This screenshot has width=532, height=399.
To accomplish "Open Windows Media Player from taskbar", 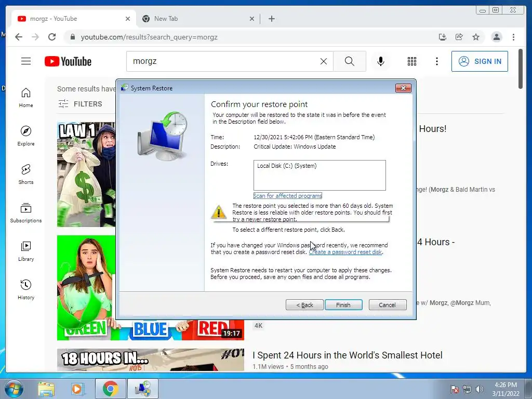I will [77, 389].
